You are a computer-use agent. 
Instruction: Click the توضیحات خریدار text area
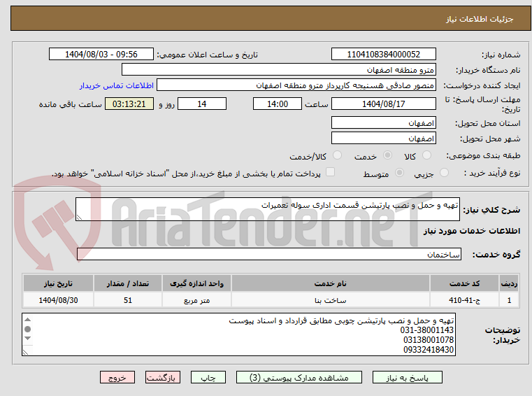[x=238, y=334]
